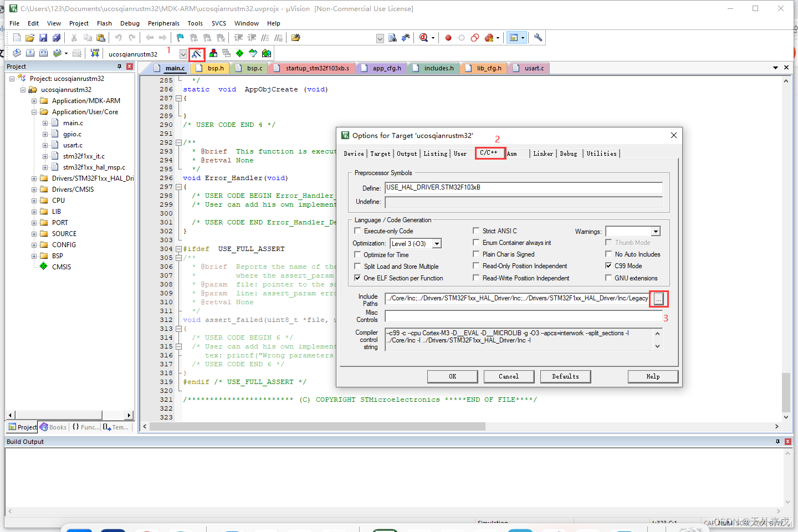Uncheck the C99 Mode checkbox
This screenshot has height=532, width=798.
pos(608,265)
